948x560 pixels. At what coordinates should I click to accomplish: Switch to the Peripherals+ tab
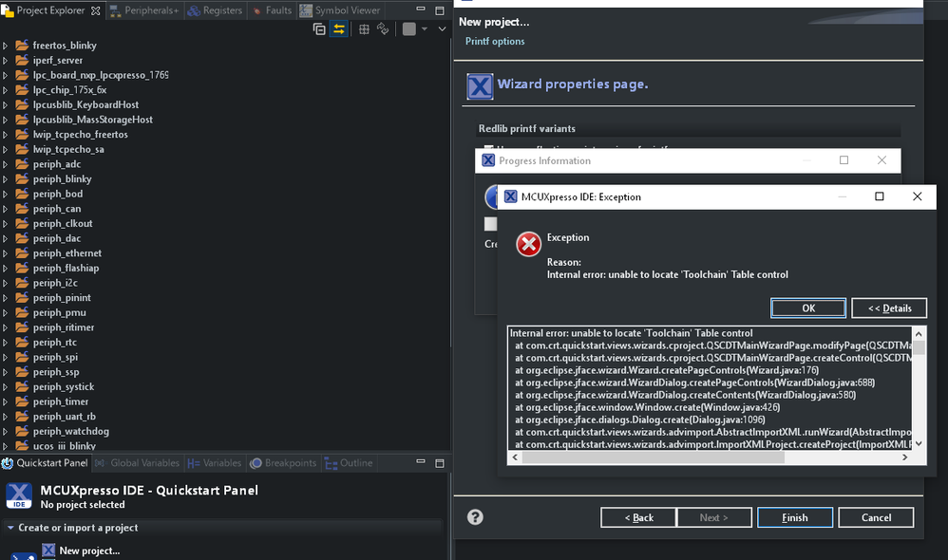[144, 10]
